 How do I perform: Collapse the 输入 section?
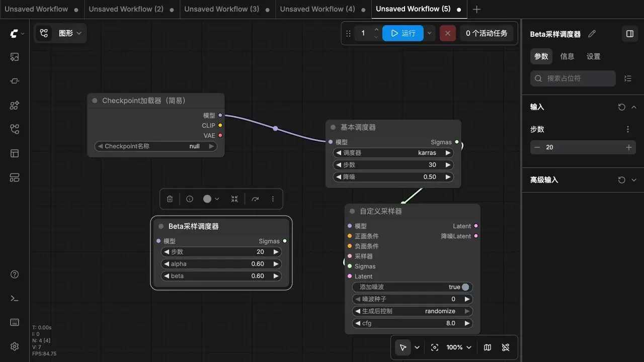pyautogui.click(x=634, y=107)
